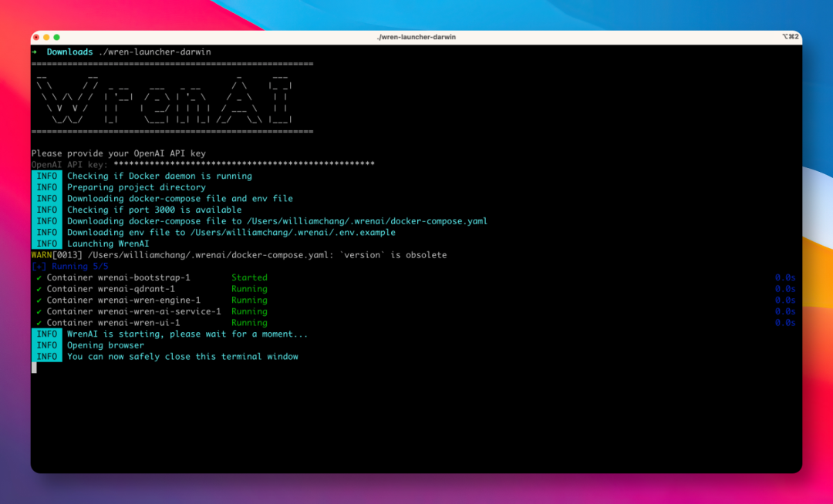Click the Downloads directory name in prompt
Screen dimensions: 833x504
click(x=69, y=52)
